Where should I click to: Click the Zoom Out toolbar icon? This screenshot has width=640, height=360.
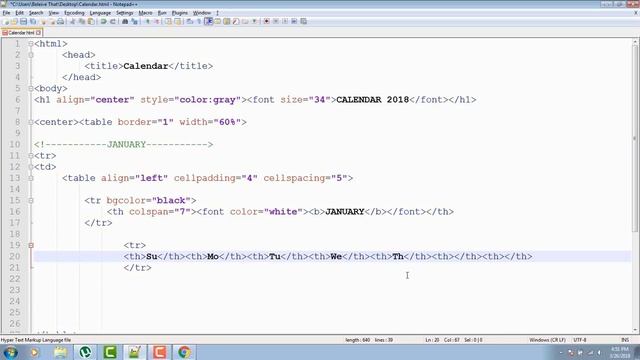[x=156, y=21]
